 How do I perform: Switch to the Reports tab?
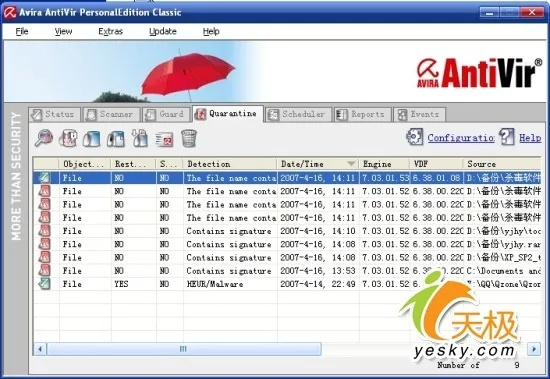pyautogui.click(x=362, y=114)
